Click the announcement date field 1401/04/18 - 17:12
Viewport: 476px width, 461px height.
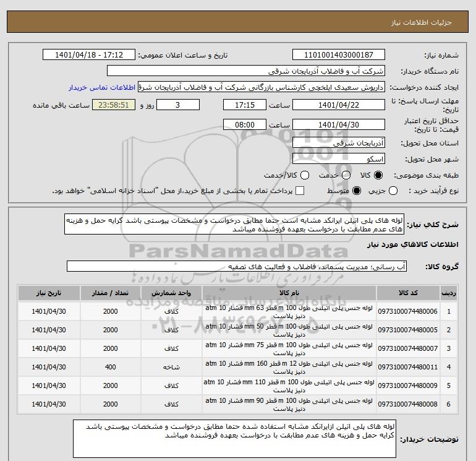[x=88, y=54]
